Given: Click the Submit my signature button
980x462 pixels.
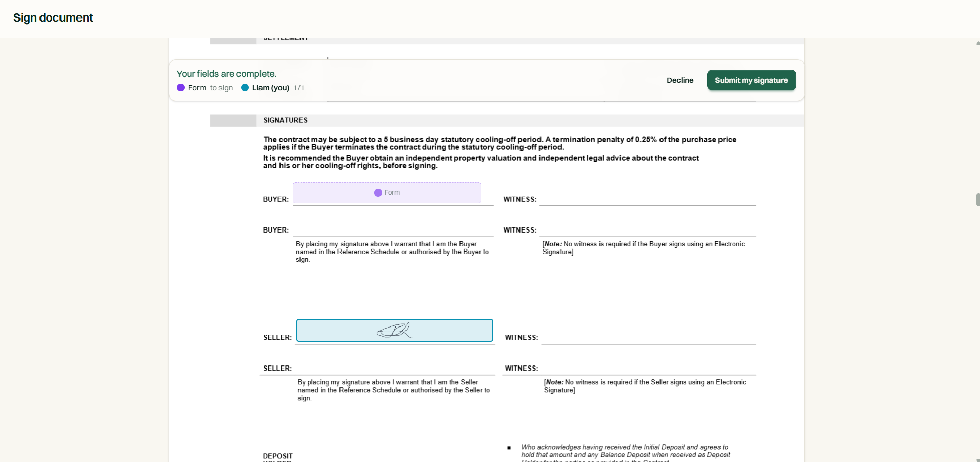Looking at the screenshot, I should click(x=751, y=80).
